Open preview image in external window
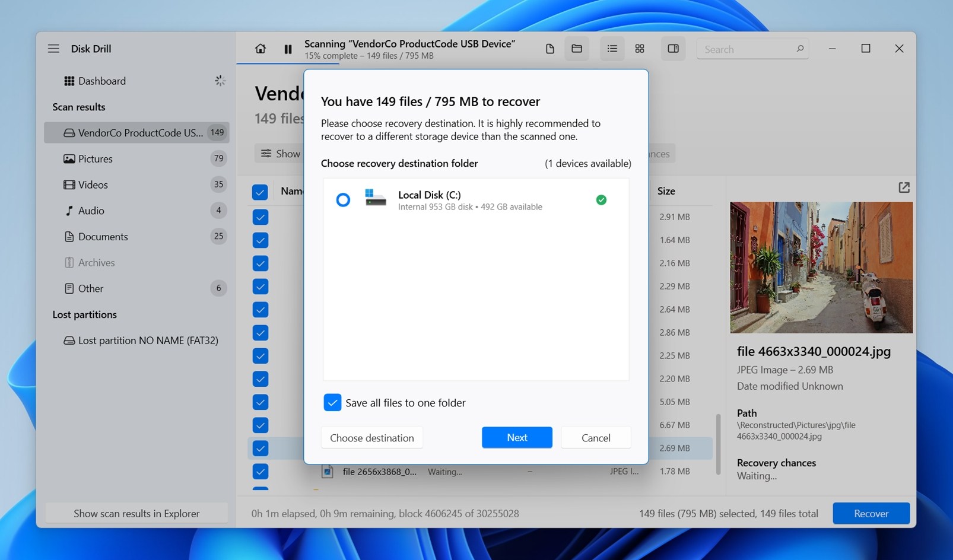 [904, 187]
